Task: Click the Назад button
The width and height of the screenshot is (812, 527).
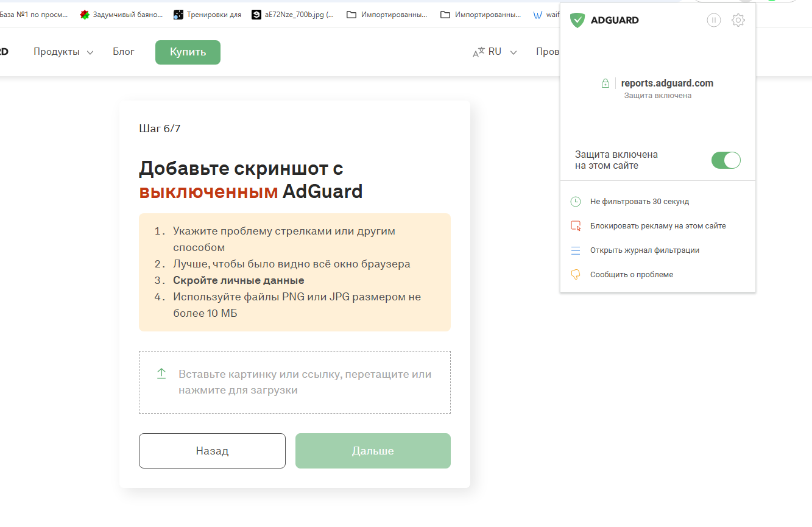Action: point(212,451)
